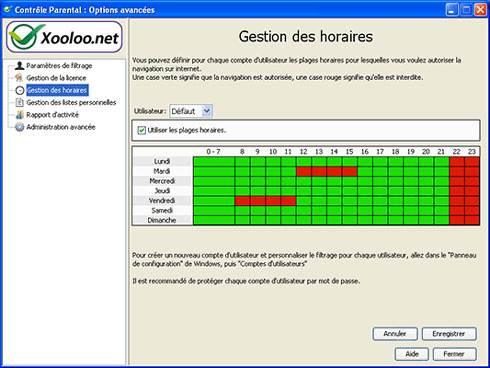Viewport: 490px width, 368px height.
Task: Click the Mercredi row label
Action: pos(162,181)
